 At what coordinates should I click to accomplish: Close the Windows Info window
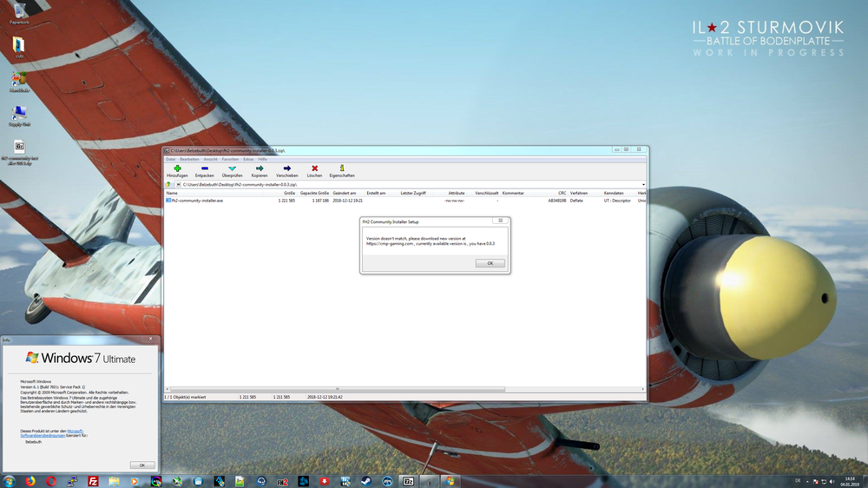[150, 339]
